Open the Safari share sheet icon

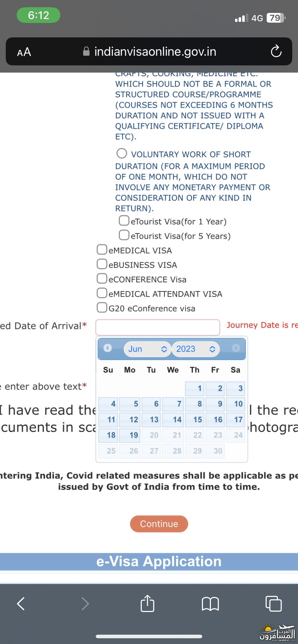coord(148,603)
